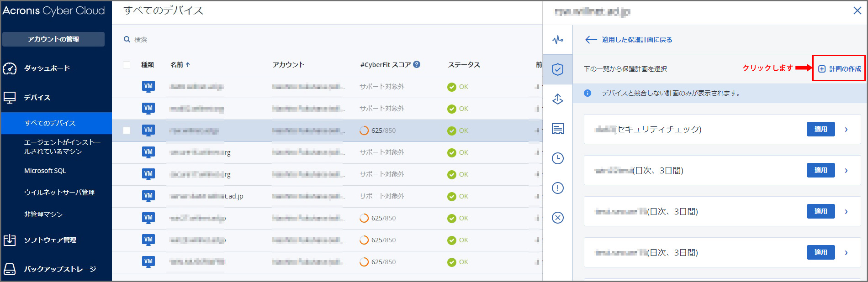Open the details list icon in side panel
This screenshot has height=282, width=868.
(557, 129)
